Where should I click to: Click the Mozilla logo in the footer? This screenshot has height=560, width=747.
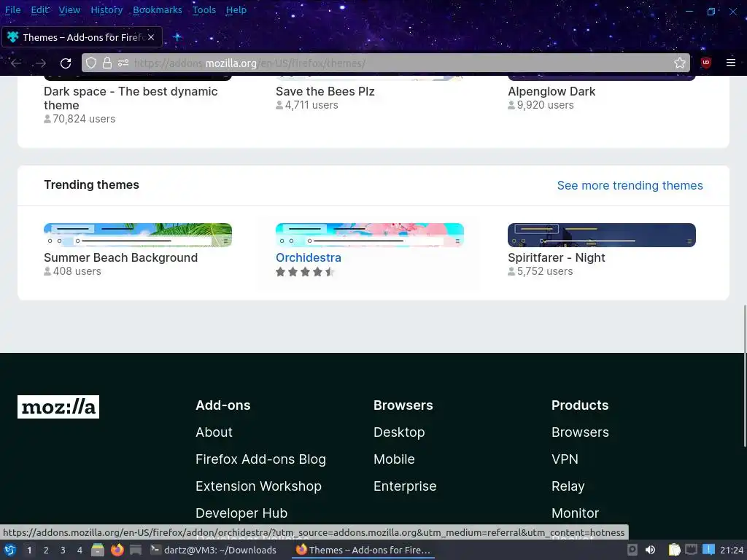click(x=58, y=407)
